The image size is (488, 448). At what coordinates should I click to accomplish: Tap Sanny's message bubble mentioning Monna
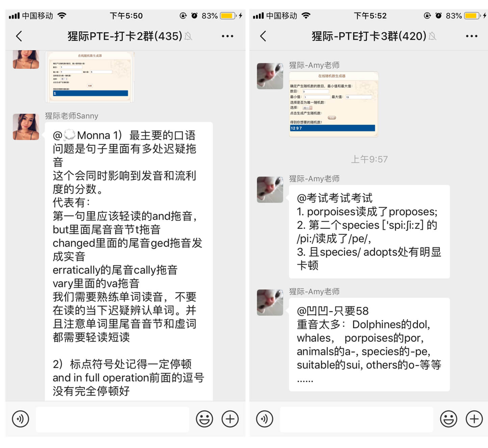pos(129,261)
